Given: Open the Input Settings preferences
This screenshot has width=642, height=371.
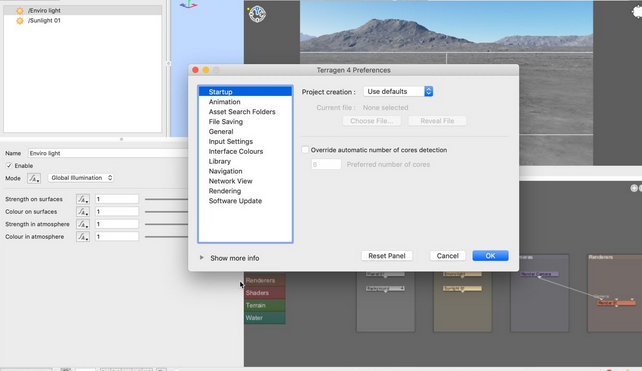Looking at the screenshot, I should click(245, 141).
